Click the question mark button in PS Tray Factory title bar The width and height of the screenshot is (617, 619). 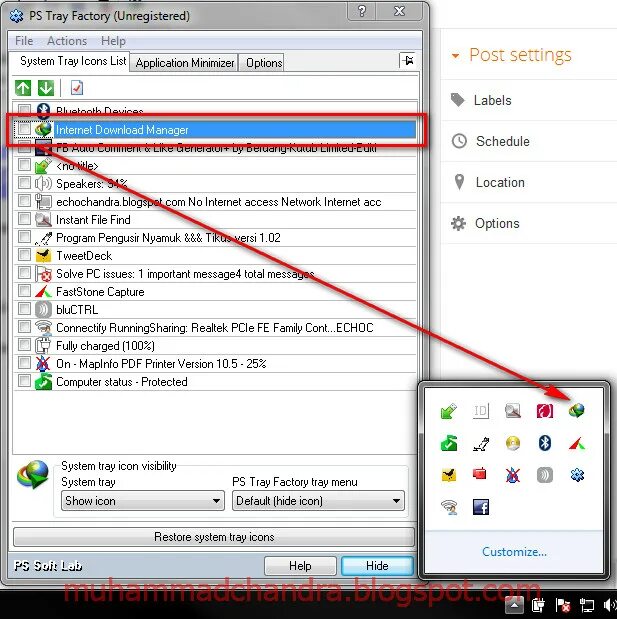(362, 11)
